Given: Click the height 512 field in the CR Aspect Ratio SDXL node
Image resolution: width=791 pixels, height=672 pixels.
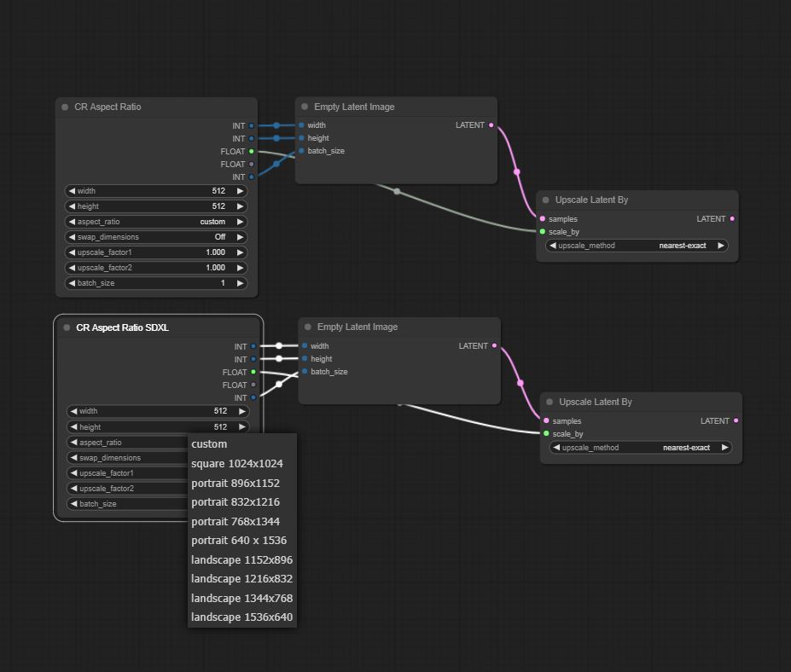Looking at the screenshot, I should pyautogui.click(x=158, y=427).
